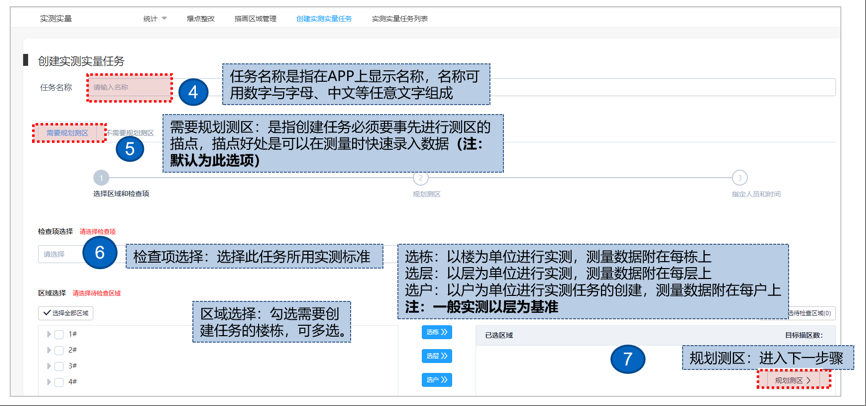Screen dimensions: 866x406
Task: Check the 4# building checkbox
Action: pos(59,382)
